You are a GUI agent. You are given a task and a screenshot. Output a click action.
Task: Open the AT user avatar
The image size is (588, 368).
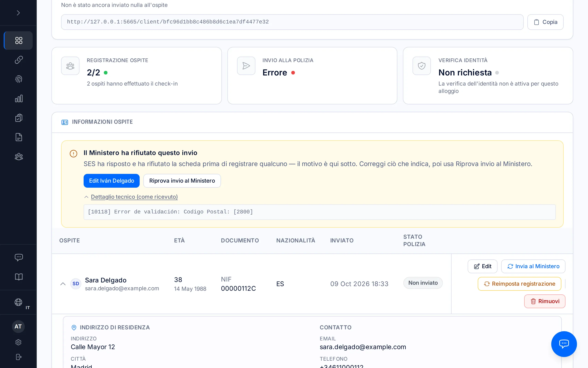(x=18, y=326)
